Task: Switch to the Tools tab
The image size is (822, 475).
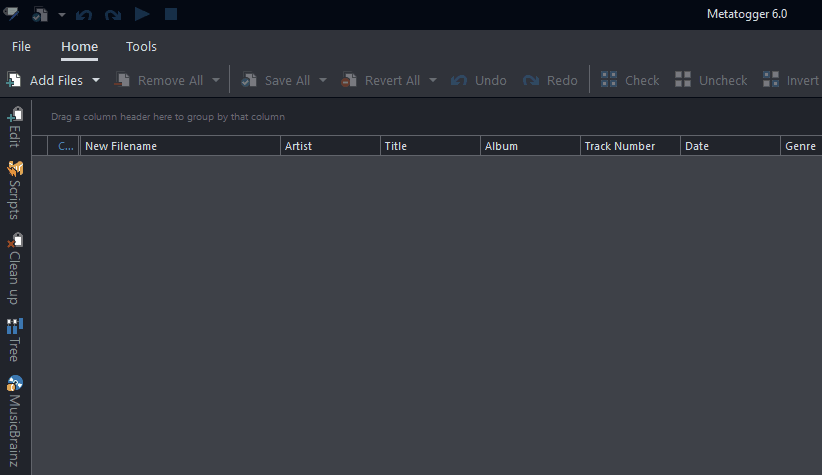Action: [x=141, y=47]
